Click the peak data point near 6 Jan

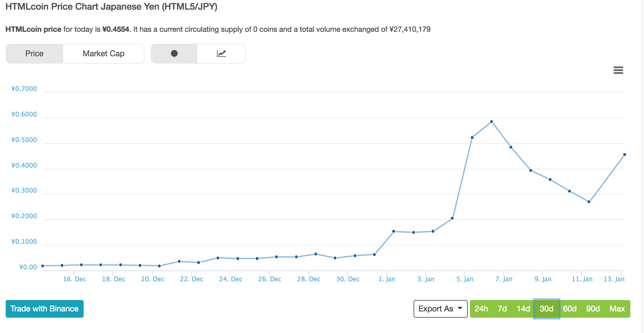click(x=492, y=122)
